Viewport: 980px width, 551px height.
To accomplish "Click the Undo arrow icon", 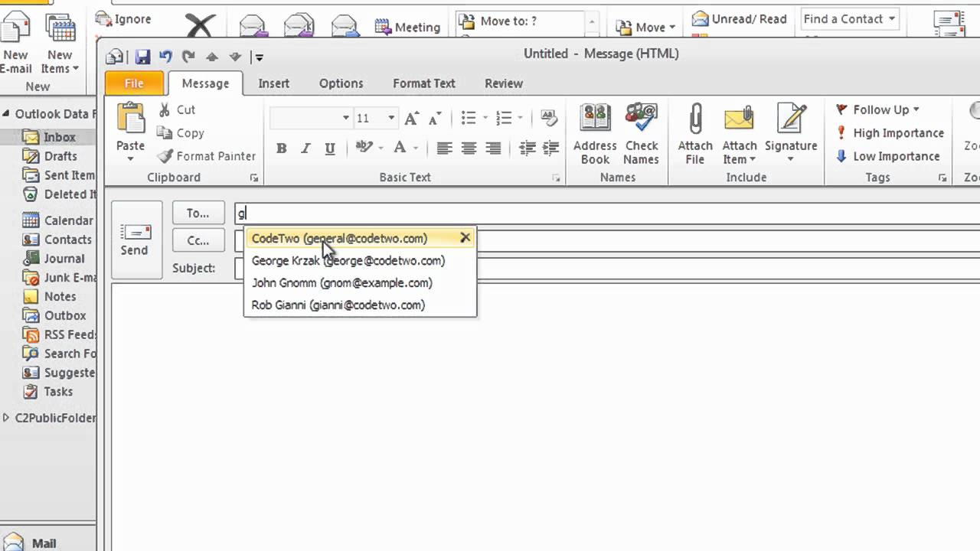I will (166, 54).
